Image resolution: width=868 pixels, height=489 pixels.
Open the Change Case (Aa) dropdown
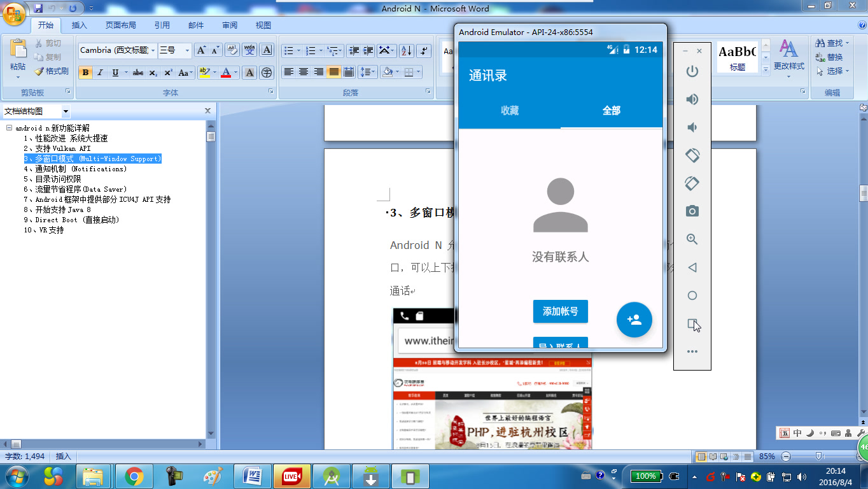click(185, 73)
